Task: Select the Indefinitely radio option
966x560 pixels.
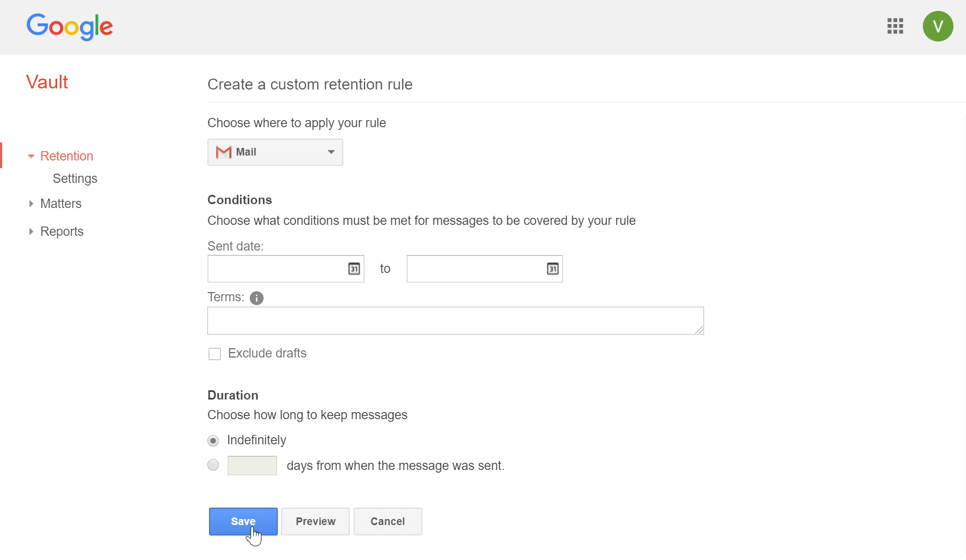Action: point(213,440)
